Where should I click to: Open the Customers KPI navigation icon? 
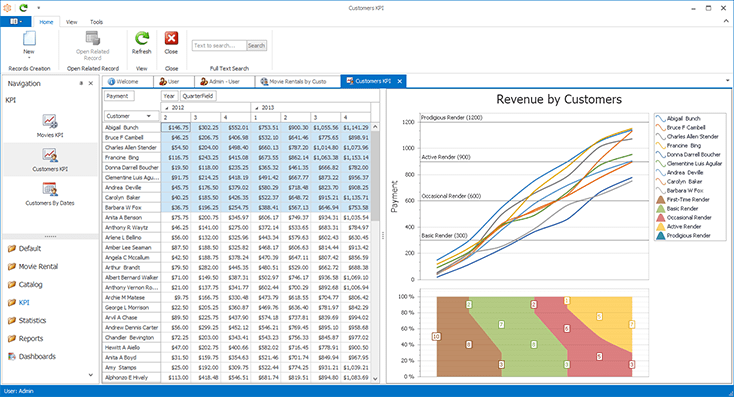(50, 155)
